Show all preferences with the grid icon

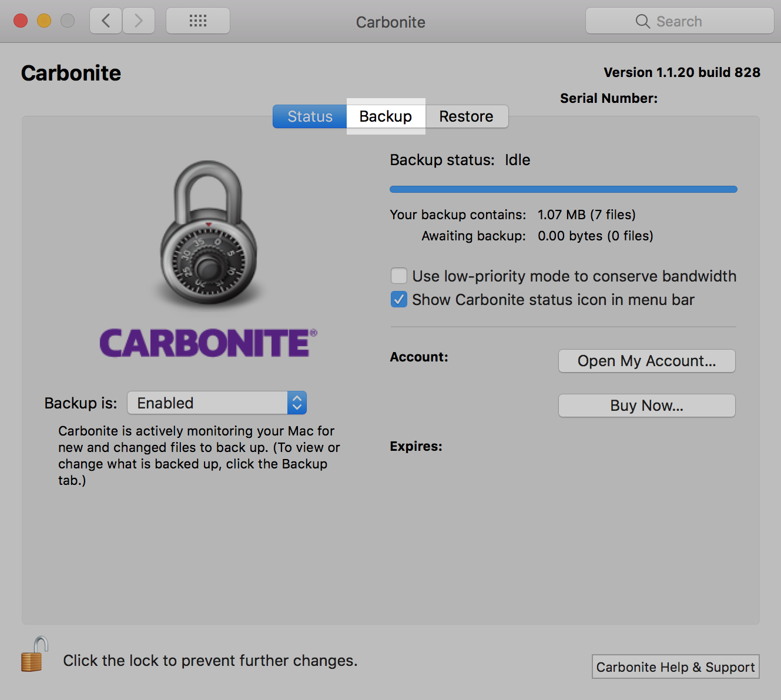pos(198,21)
